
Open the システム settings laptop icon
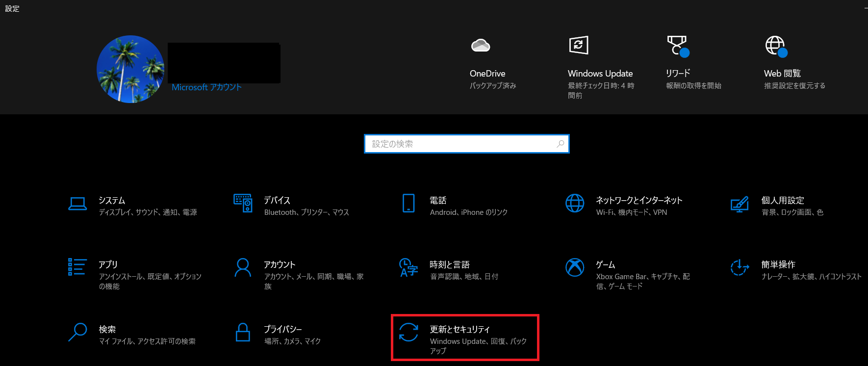tap(77, 204)
